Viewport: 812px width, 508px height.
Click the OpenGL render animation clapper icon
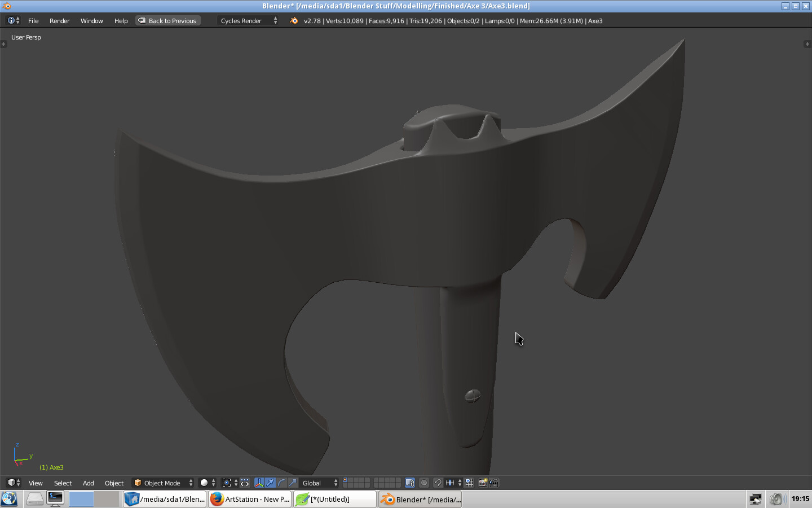(x=494, y=483)
